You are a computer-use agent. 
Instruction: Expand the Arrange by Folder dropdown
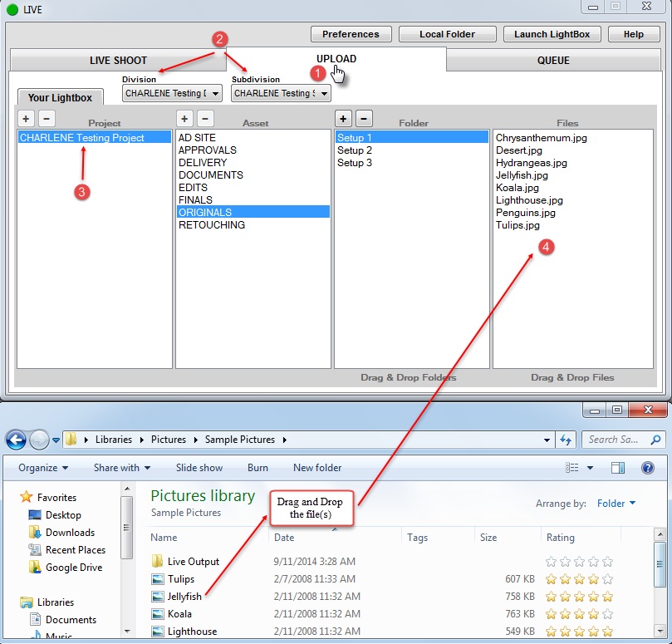(x=616, y=503)
